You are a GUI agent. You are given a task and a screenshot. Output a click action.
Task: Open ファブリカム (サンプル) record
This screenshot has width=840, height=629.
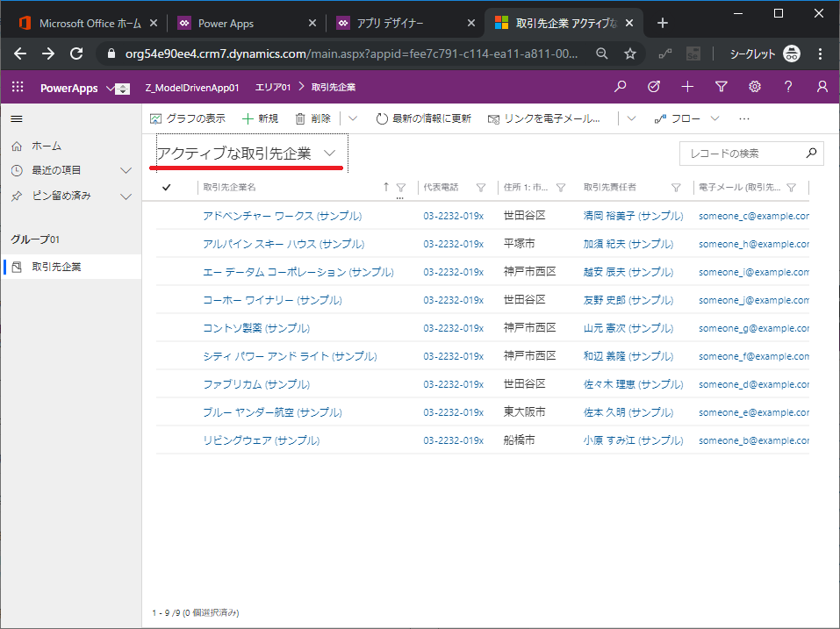tap(256, 384)
